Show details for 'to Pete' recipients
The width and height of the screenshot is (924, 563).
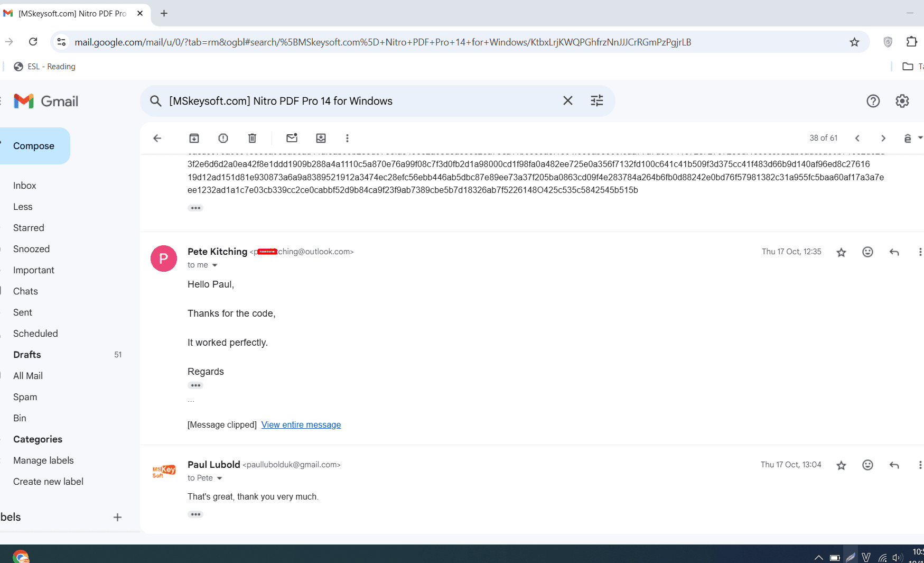click(x=219, y=478)
